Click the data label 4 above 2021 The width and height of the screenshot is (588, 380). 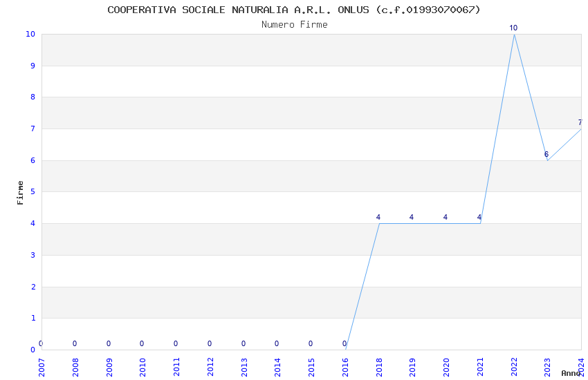tap(479, 217)
